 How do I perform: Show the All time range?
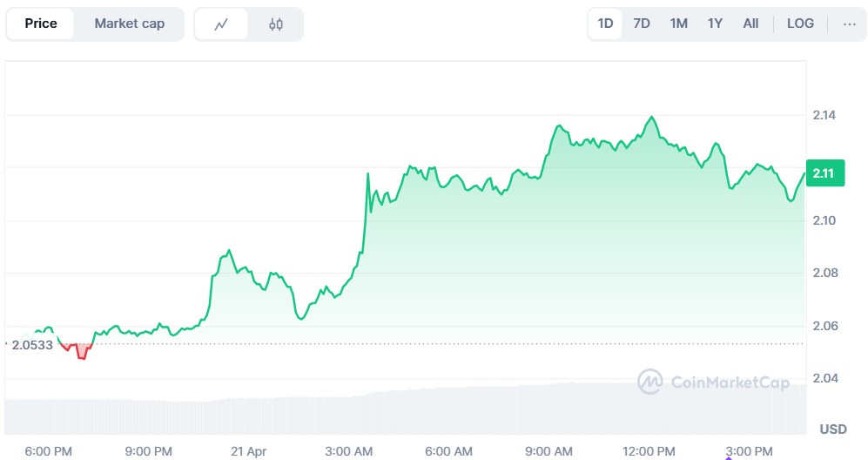tap(750, 24)
